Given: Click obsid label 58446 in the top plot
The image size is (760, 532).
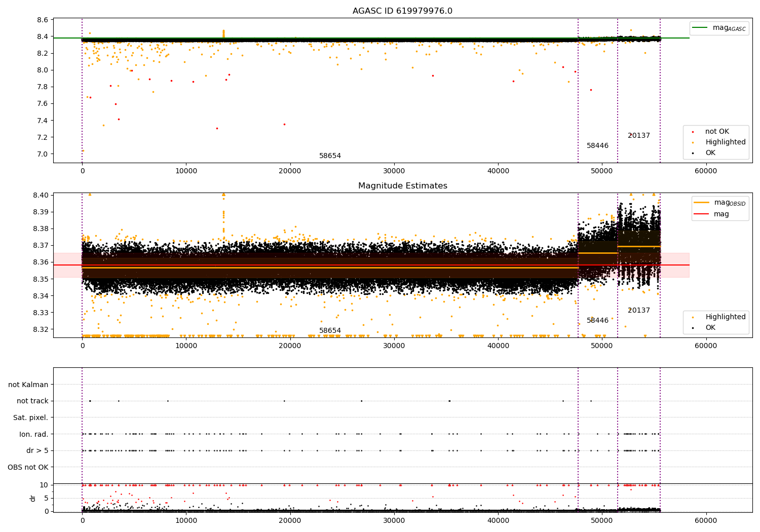Looking at the screenshot, I should tap(597, 146).
